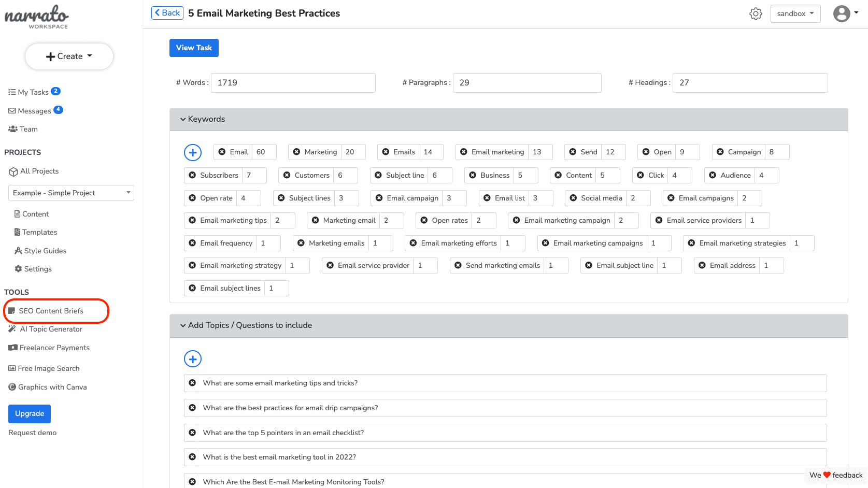868x488 pixels.
Task: Open the settings gear in top bar
Action: (756, 13)
